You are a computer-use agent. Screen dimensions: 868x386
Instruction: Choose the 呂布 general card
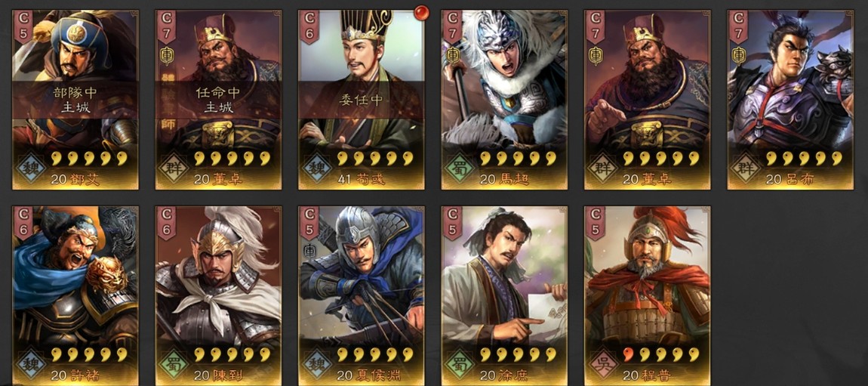tap(790, 100)
